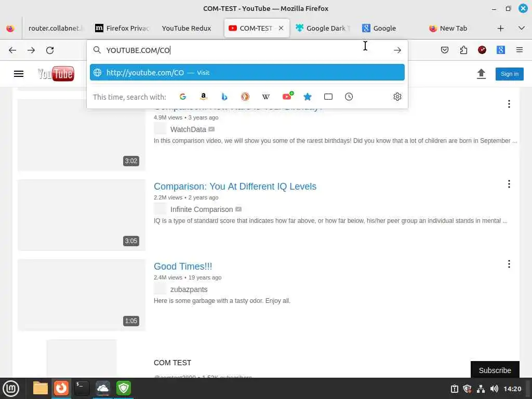This screenshot has height=399, width=532.
Task: Open the Pocket save icon in toolbar
Action: pos(445,50)
